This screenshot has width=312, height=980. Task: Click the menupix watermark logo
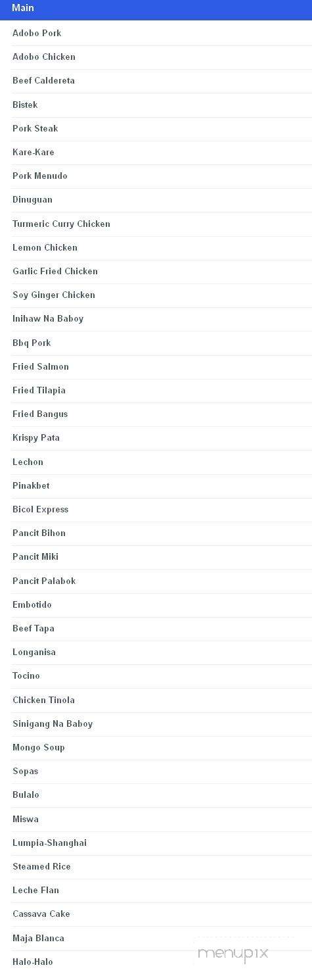coord(233,954)
